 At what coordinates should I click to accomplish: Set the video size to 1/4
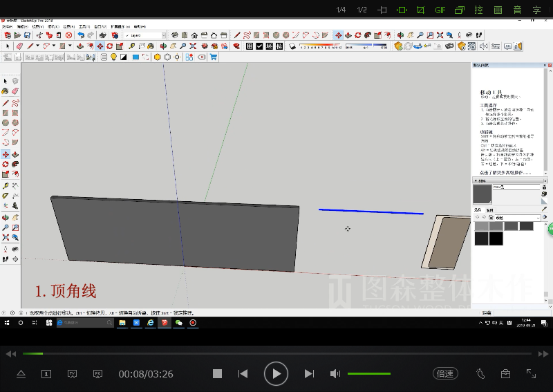341,10
